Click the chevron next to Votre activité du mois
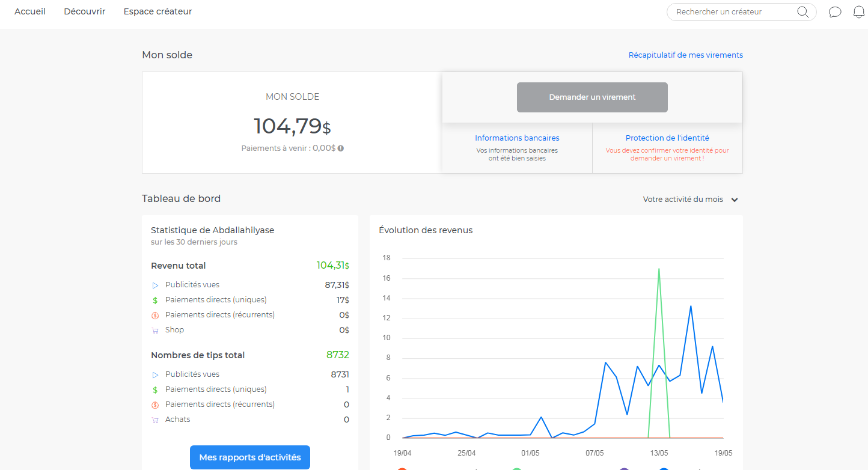The height and width of the screenshot is (470, 868). point(735,200)
